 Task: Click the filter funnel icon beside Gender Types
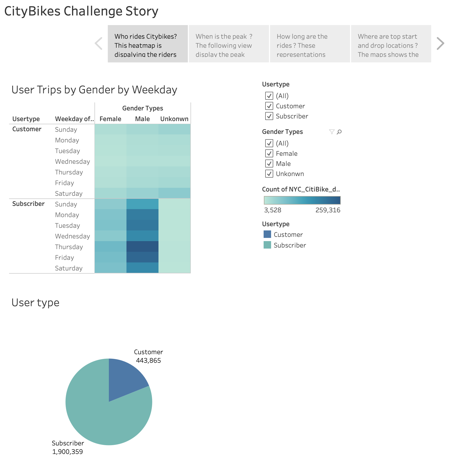[332, 132]
